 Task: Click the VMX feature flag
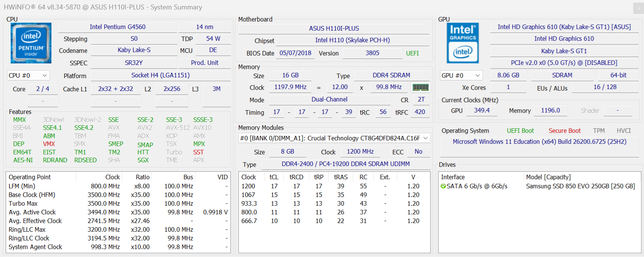pyautogui.click(x=49, y=144)
